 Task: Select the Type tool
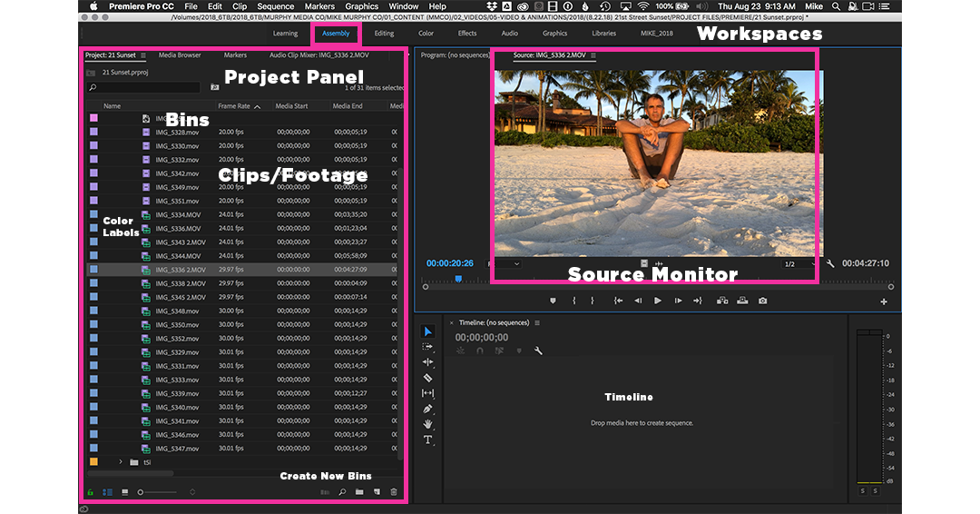(x=427, y=440)
